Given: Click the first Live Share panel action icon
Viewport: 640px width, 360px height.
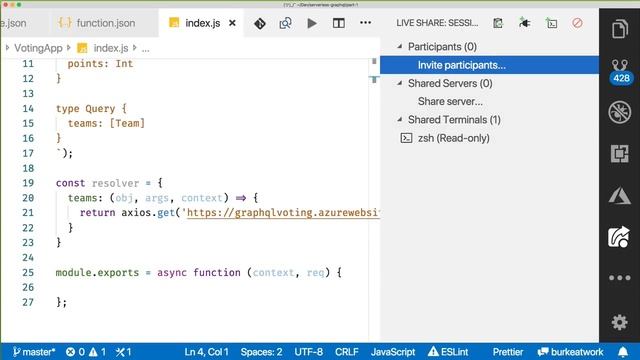Looking at the screenshot, I should coord(498,23).
